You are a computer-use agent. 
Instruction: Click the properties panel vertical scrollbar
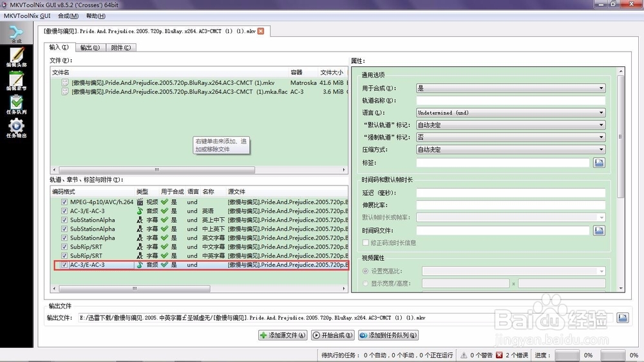(x=621, y=137)
